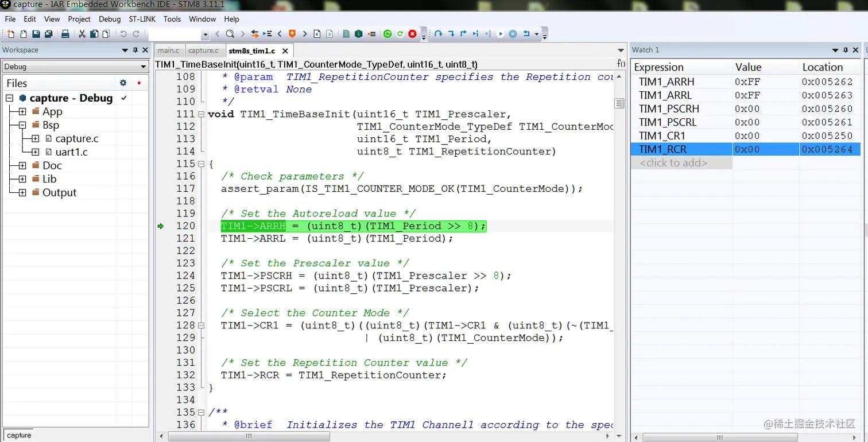Image resolution: width=868 pixels, height=442 pixels.
Task: Cut the selection with the scissors icon
Action: pos(82,34)
